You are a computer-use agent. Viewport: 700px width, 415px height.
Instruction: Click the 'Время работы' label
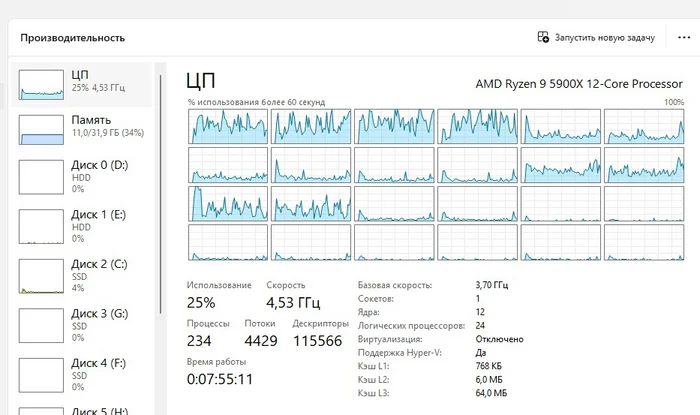(x=217, y=361)
